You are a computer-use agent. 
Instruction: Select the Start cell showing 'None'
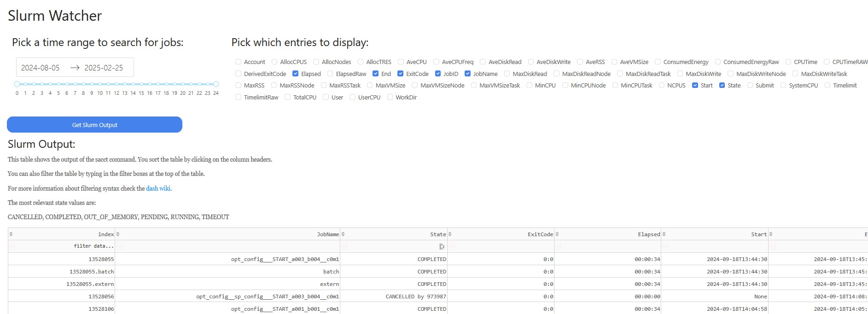coord(715,297)
